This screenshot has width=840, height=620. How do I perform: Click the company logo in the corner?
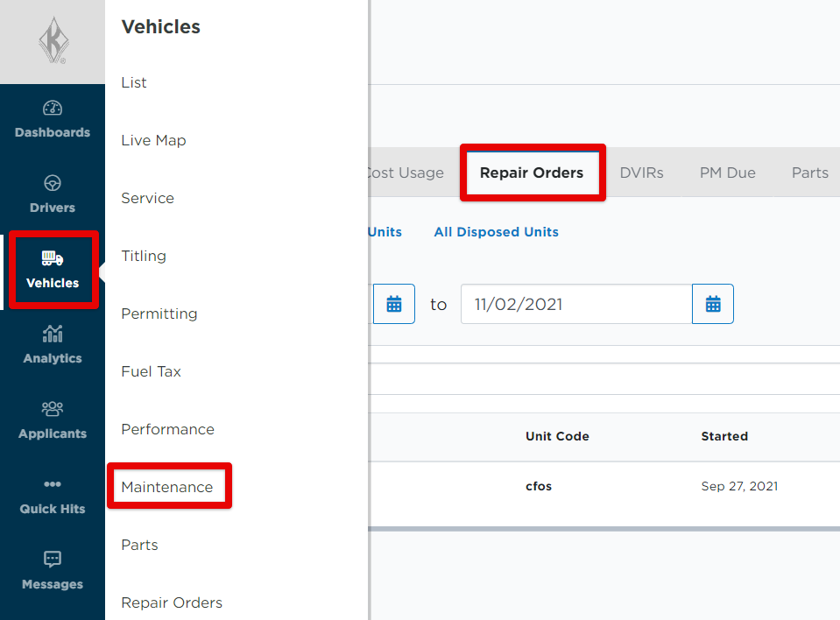53,42
